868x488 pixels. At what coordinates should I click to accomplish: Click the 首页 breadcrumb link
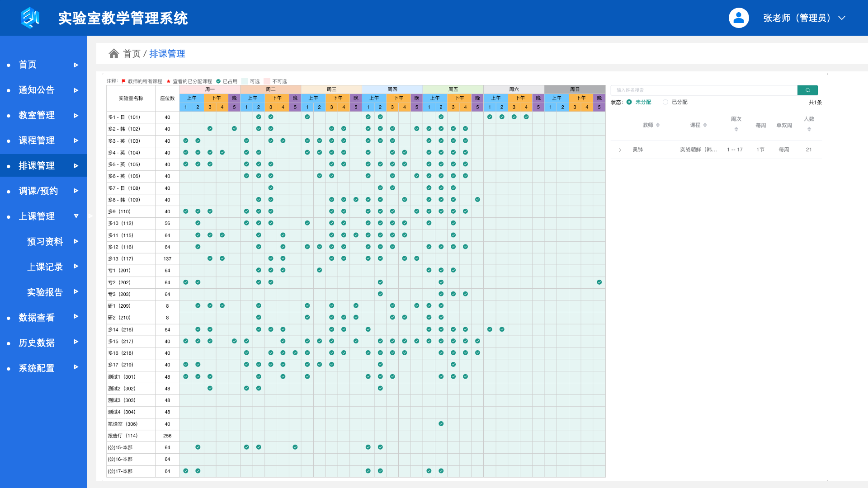pyautogui.click(x=132, y=54)
